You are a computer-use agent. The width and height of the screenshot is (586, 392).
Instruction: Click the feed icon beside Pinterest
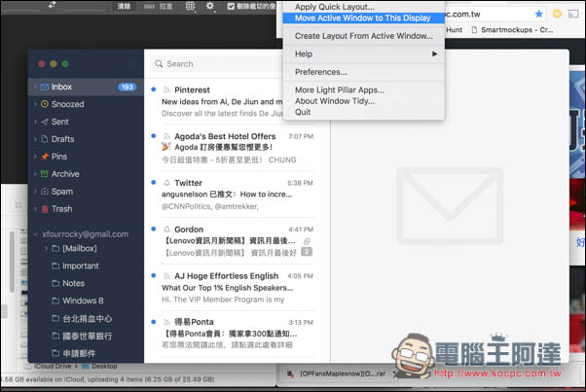click(166, 89)
